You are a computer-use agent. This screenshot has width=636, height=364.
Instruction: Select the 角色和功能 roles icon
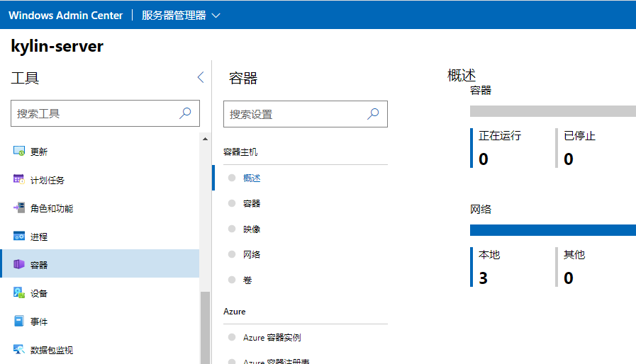(19, 207)
